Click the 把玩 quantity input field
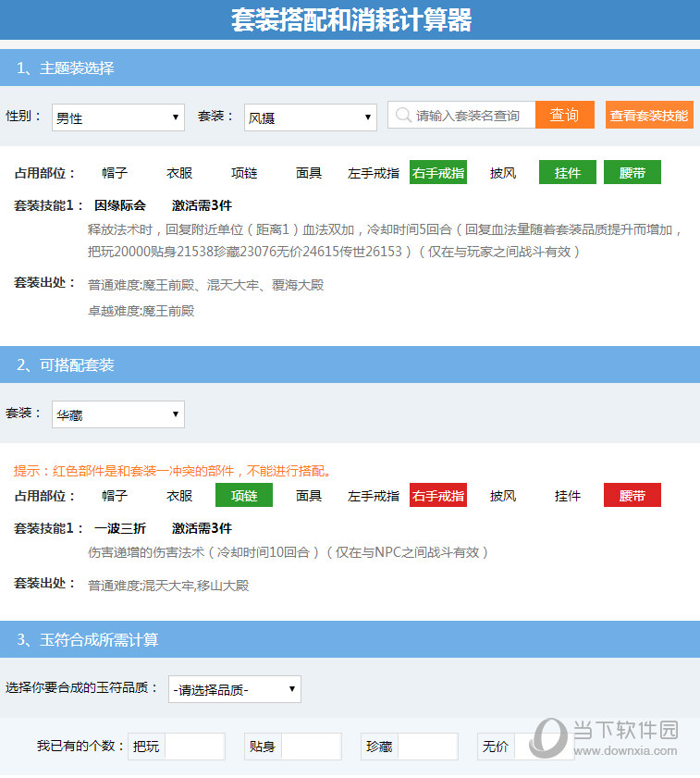The image size is (700, 778). pyautogui.click(x=194, y=747)
